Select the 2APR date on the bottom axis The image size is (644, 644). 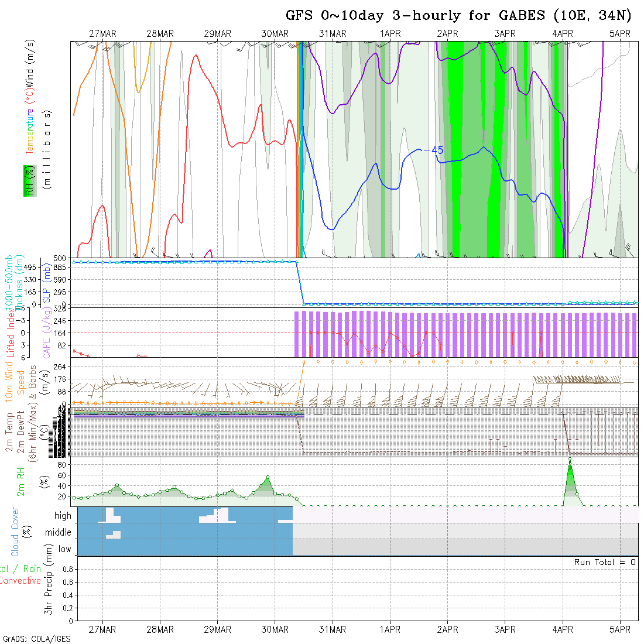[x=447, y=629]
